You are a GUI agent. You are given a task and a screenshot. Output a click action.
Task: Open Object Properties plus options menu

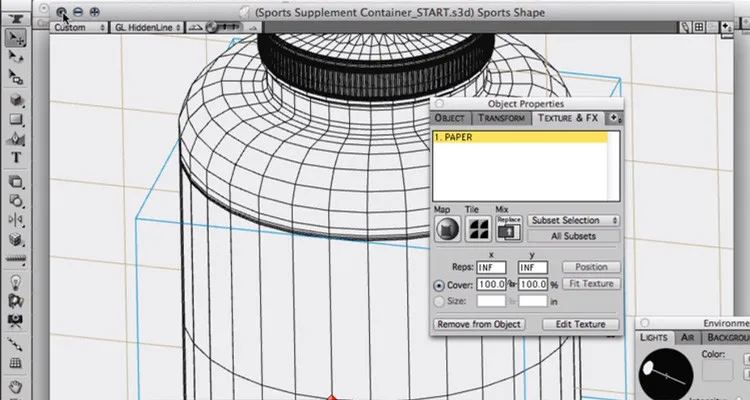[x=614, y=118]
